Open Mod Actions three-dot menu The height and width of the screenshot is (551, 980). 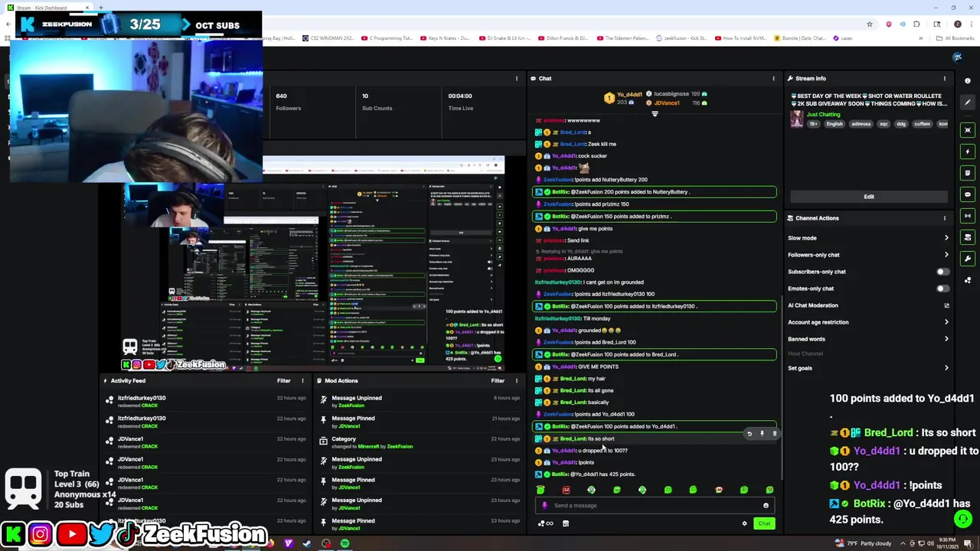[x=516, y=380]
